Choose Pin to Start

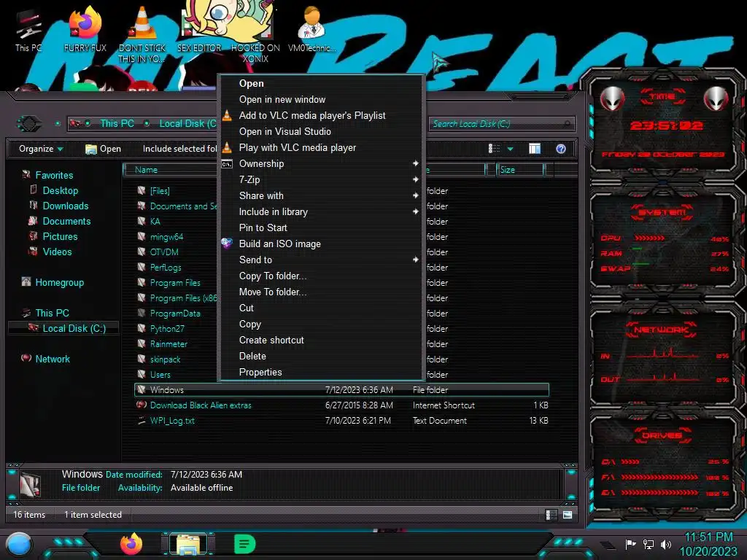click(x=323, y=227)
